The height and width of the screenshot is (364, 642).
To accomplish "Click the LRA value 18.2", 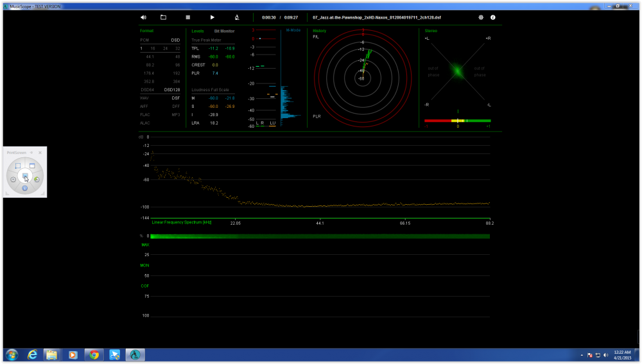I will [x=214, y=123].
